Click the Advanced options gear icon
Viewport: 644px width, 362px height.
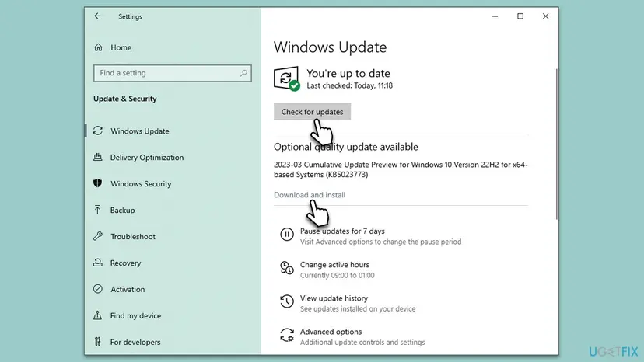287,335
